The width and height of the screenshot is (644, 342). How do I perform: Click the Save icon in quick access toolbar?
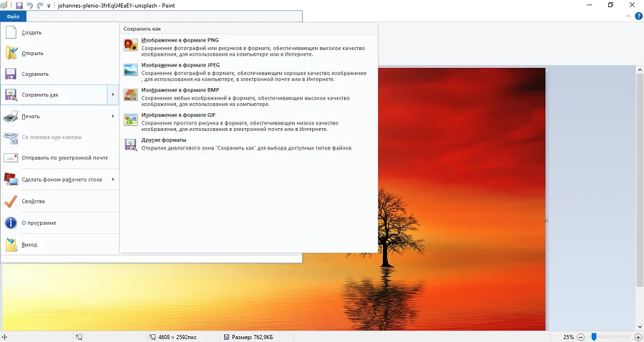click(19, 5)
